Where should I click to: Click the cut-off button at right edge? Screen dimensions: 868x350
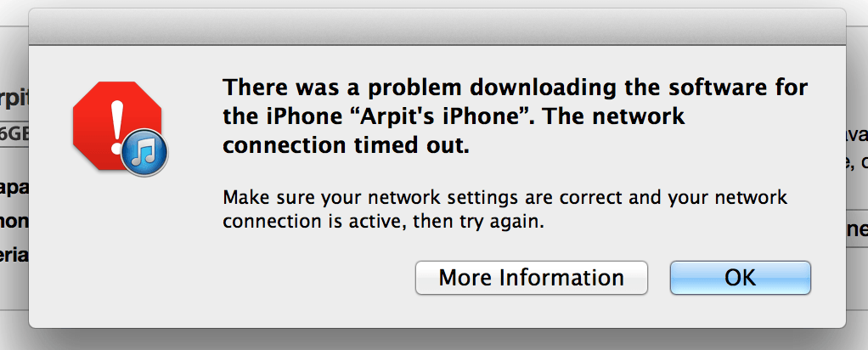[857, 229]
